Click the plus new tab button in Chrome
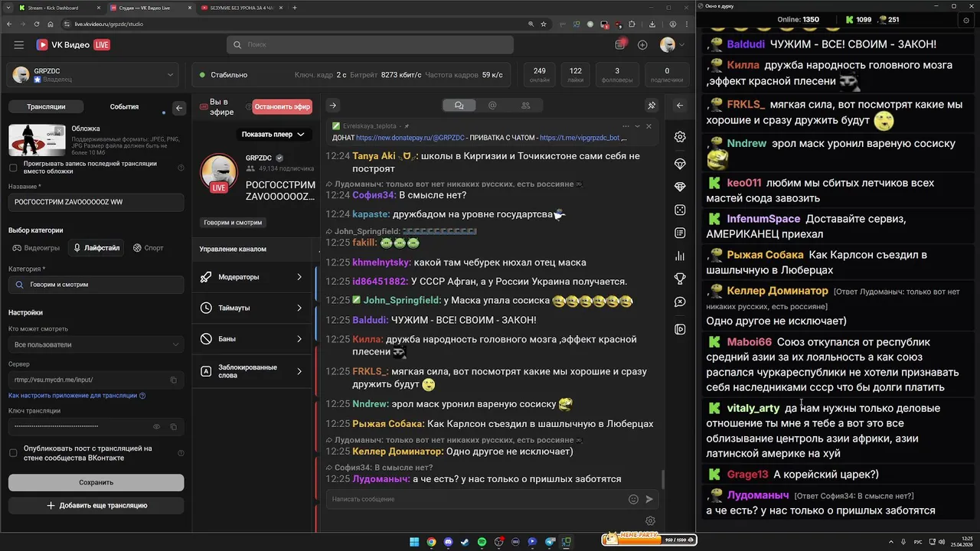Viewport: 980px width, 551px height. (x=295, y=8)
